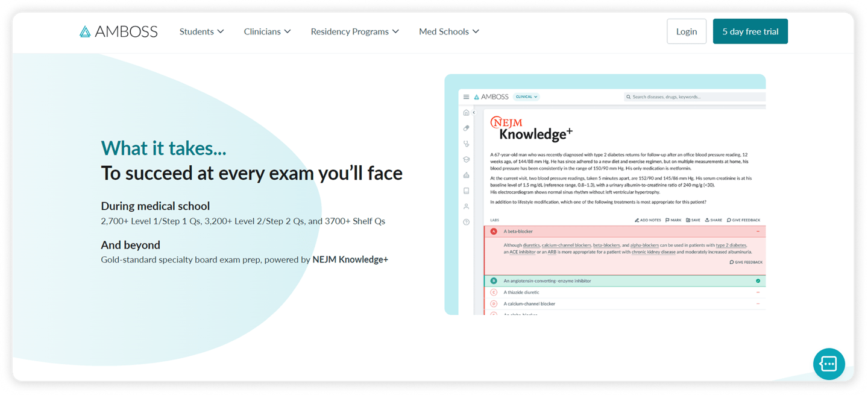868x395 pixels.
Task: Click the Save option in the question toolbar
Action: click(x=693, y=220)
